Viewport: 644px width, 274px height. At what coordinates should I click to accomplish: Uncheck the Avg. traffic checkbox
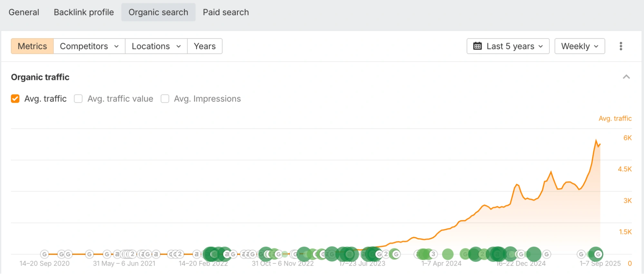[15, 99]
